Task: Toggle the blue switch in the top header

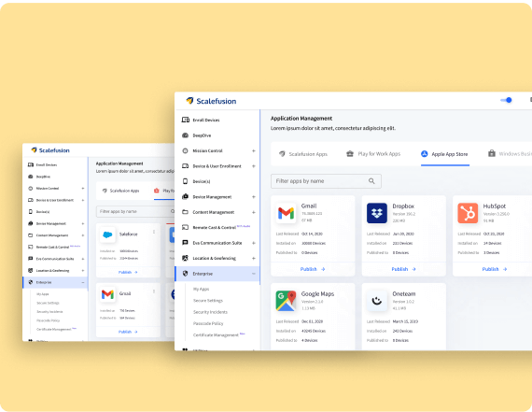Action: [506, 100]
